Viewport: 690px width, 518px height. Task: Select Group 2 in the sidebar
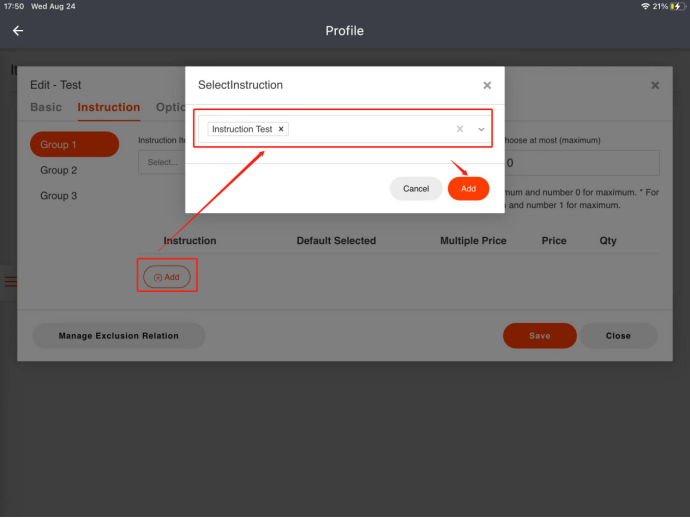tap(59, 170)
